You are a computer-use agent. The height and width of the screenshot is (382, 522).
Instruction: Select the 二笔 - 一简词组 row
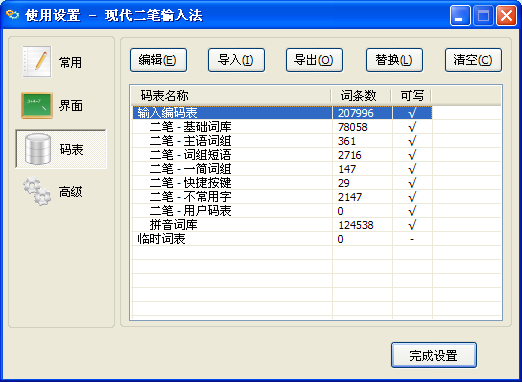tap(282, 169)
